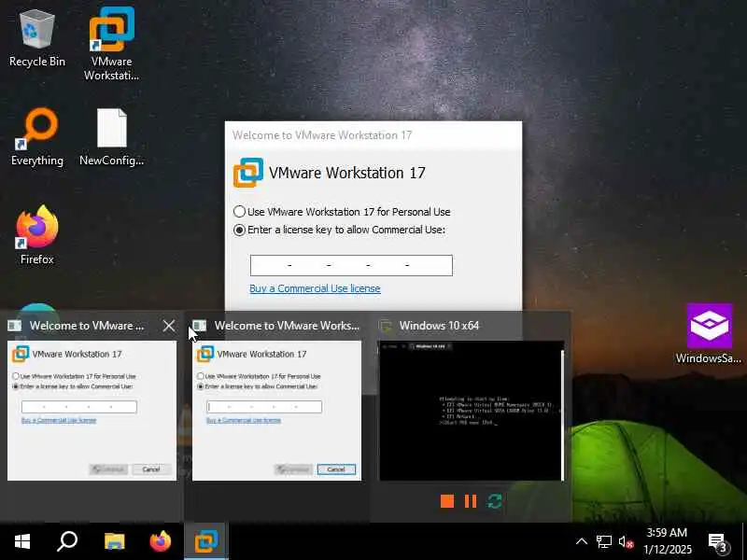
Task: Open taskbar search magnifier
Action: pyautogui.click(x=67, y=541)
